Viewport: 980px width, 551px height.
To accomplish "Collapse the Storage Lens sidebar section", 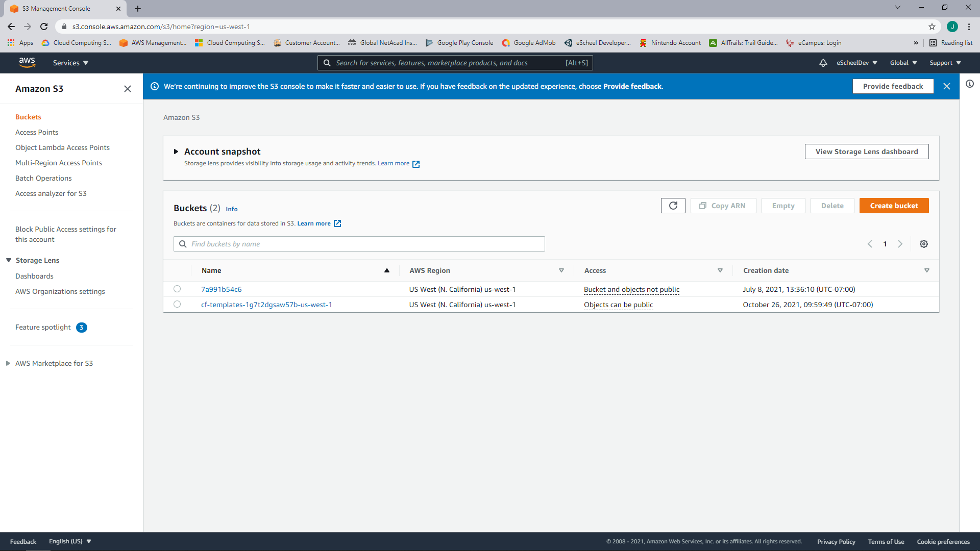I will [9, 260].
